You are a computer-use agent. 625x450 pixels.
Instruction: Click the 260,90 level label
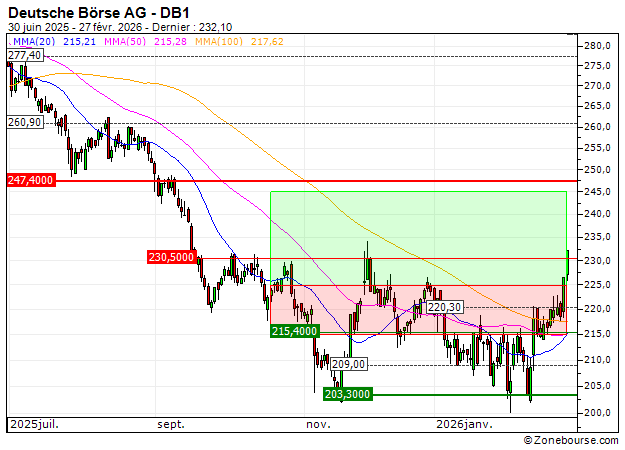(x=24, y=122)
